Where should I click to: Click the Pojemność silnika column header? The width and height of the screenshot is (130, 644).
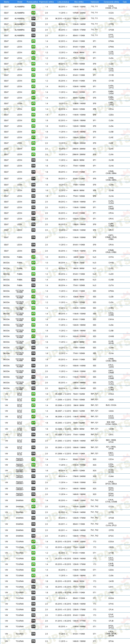(x=46, y=2)
